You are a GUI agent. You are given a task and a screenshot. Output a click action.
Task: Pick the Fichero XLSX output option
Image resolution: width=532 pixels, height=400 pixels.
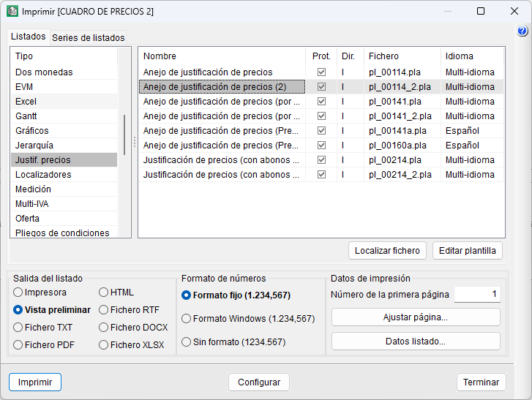pyautogui.click(x=104, y=345)
